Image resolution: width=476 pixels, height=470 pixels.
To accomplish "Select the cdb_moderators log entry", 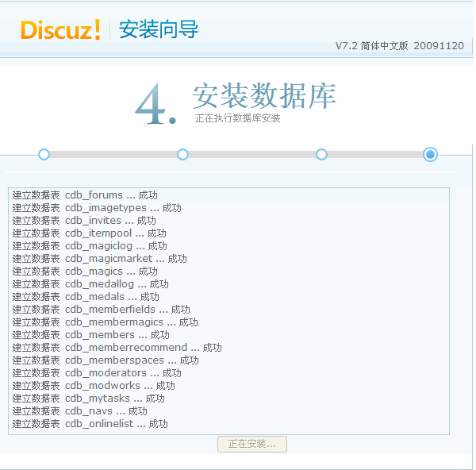I will click(x=97, y=373).
